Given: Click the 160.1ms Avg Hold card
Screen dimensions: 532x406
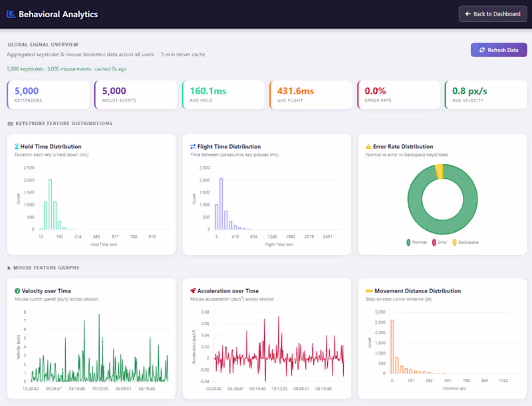Looking at the screenshot, I should click(223, 95).
